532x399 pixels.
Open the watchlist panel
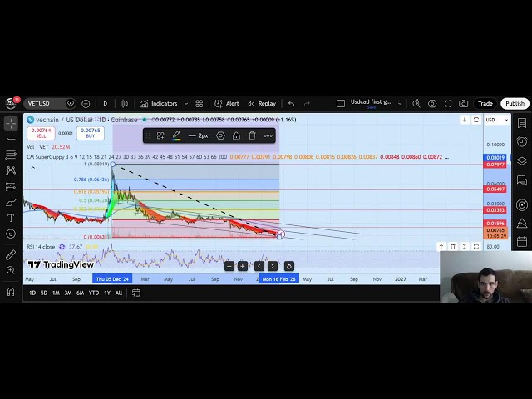[522, 123]
